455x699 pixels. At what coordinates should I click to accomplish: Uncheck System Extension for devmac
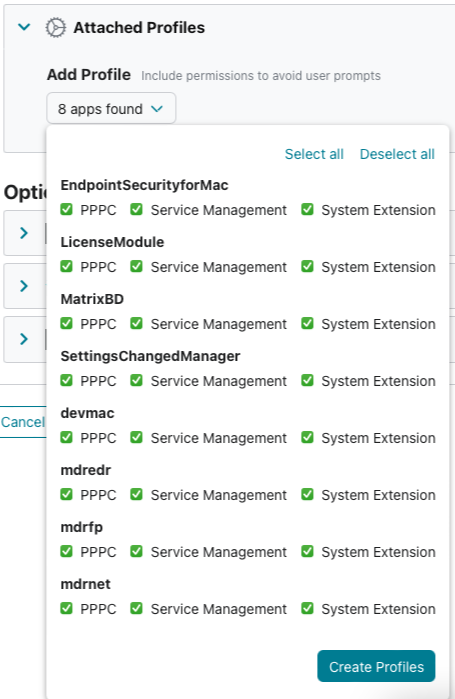307,437
